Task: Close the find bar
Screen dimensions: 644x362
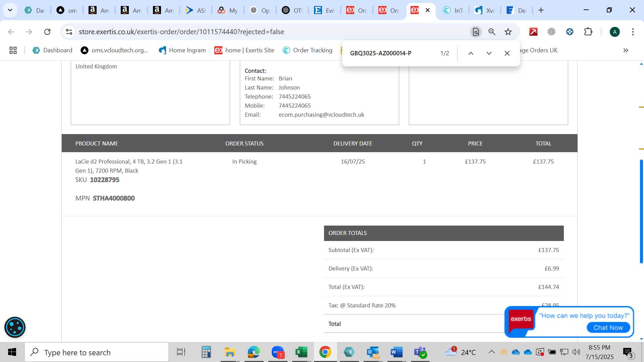Action: [x=507, y=53]
